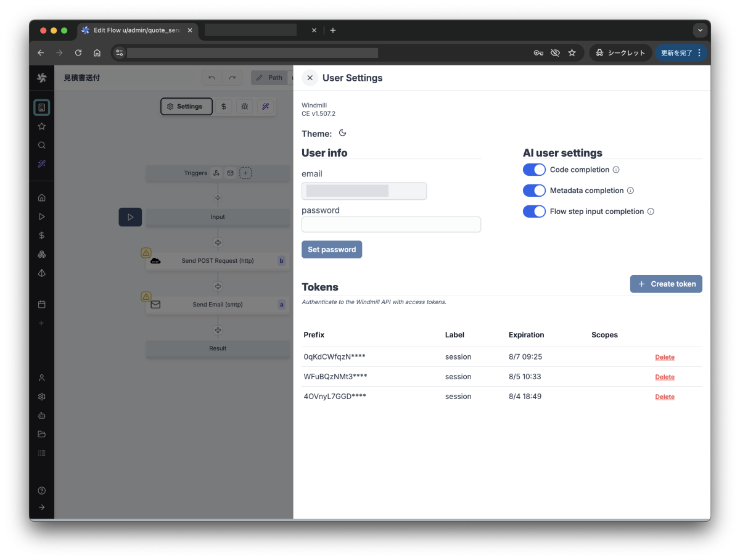
Task: Switch to the Edit Flow browser tab
Action: (x=136, y=30)
